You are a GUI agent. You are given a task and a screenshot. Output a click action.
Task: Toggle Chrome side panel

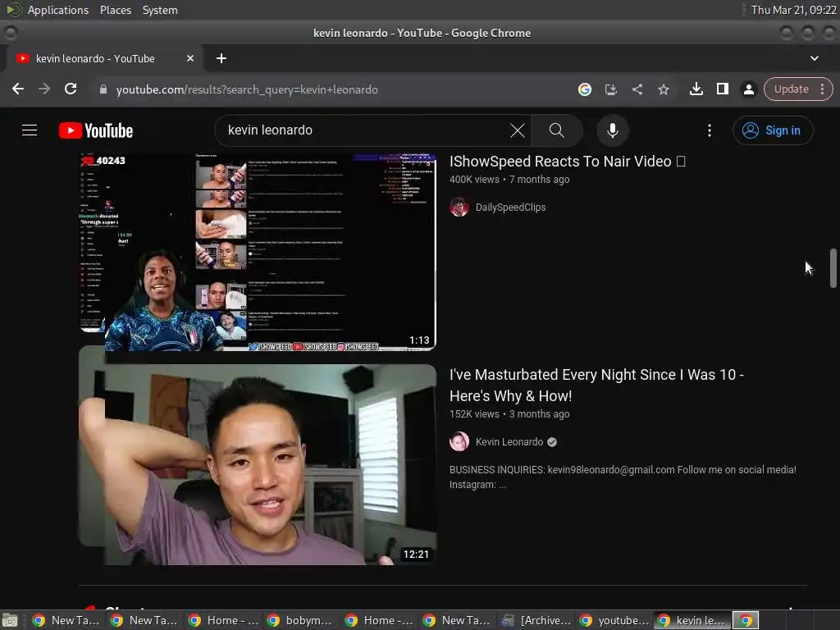click(x=722, y=89)
